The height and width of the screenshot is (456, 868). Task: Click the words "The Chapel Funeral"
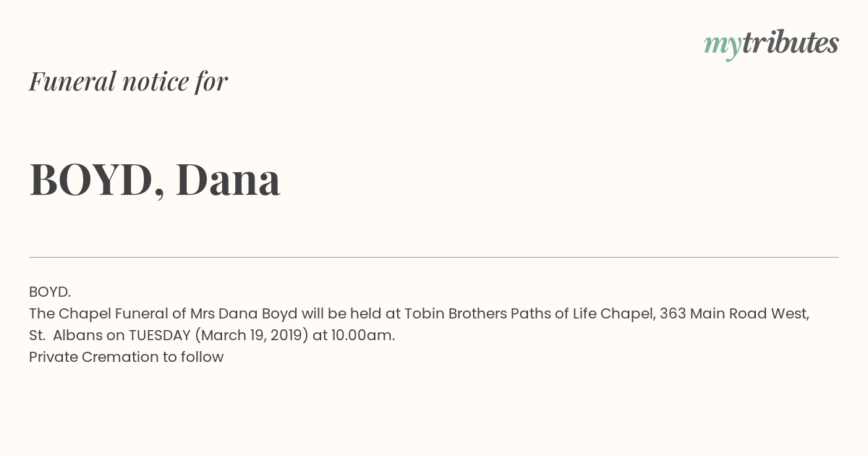click(89, 313)
